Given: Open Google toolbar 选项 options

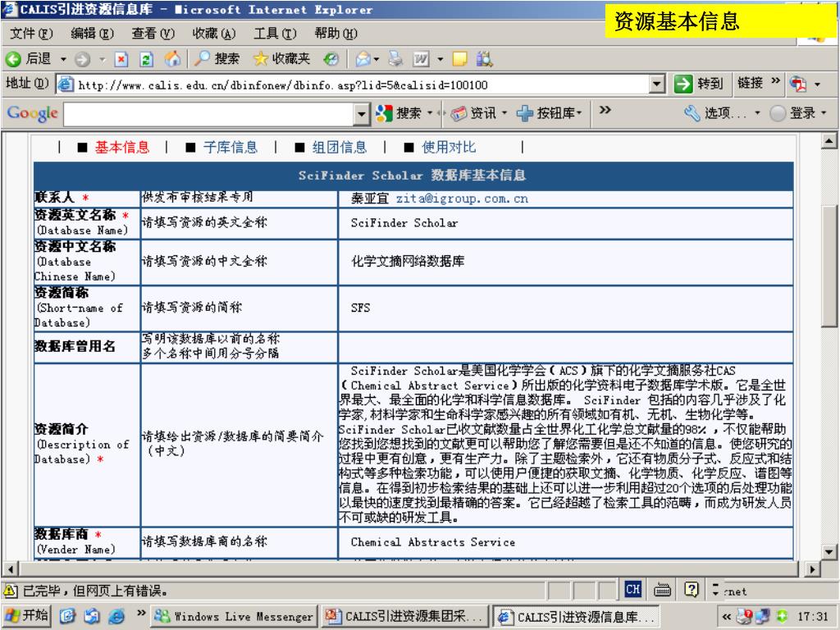Looking at the screenshot, I should 715,113.
